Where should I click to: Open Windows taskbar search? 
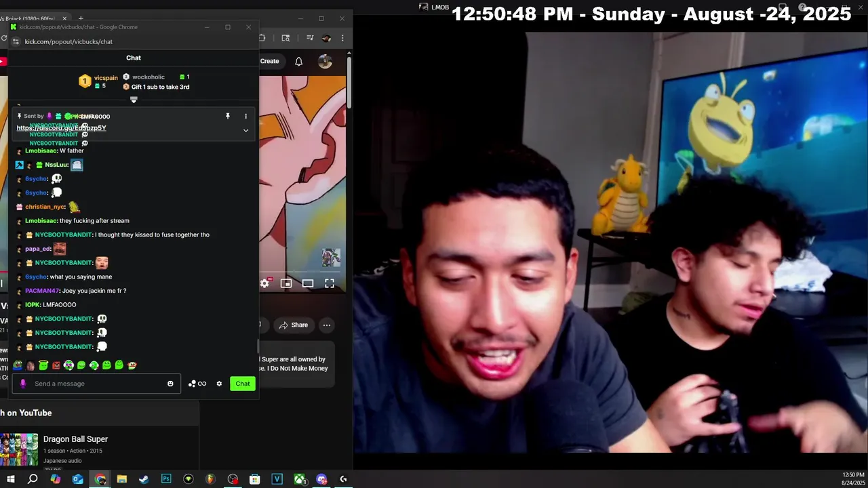tap(33, 479)
